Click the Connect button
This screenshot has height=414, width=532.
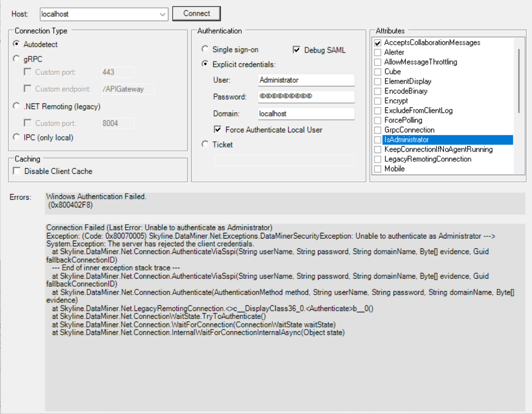pyautogui.click(x=196, y=13)
